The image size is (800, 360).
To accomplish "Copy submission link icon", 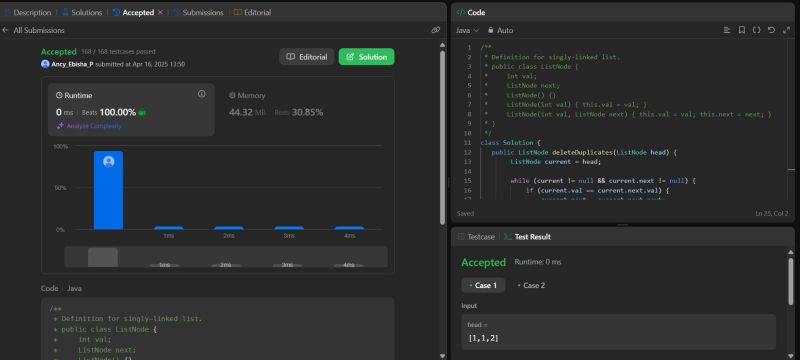I will pos(435,30).
